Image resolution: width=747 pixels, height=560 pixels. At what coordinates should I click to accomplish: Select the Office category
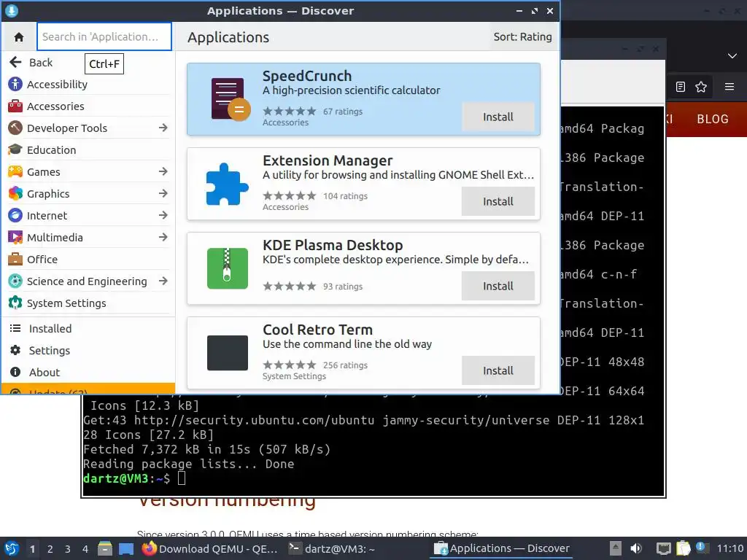click(x=88, y=260)
